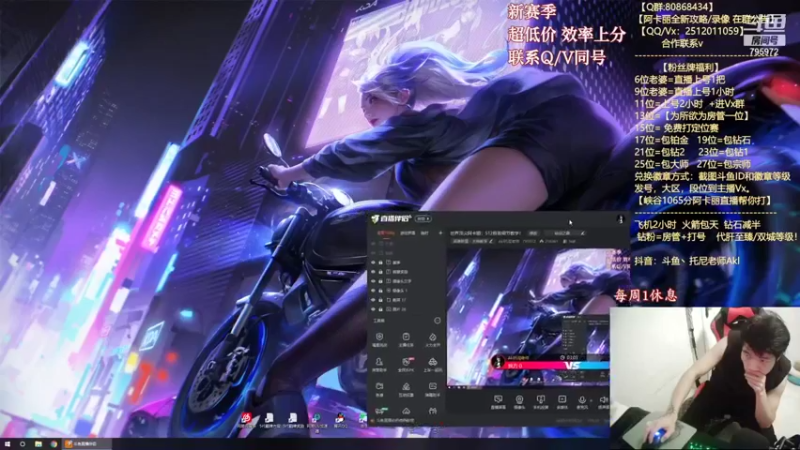Viewport: 800px width, 450px height.
Task: Switch to the second scene tab
Action: click(408, 233)
